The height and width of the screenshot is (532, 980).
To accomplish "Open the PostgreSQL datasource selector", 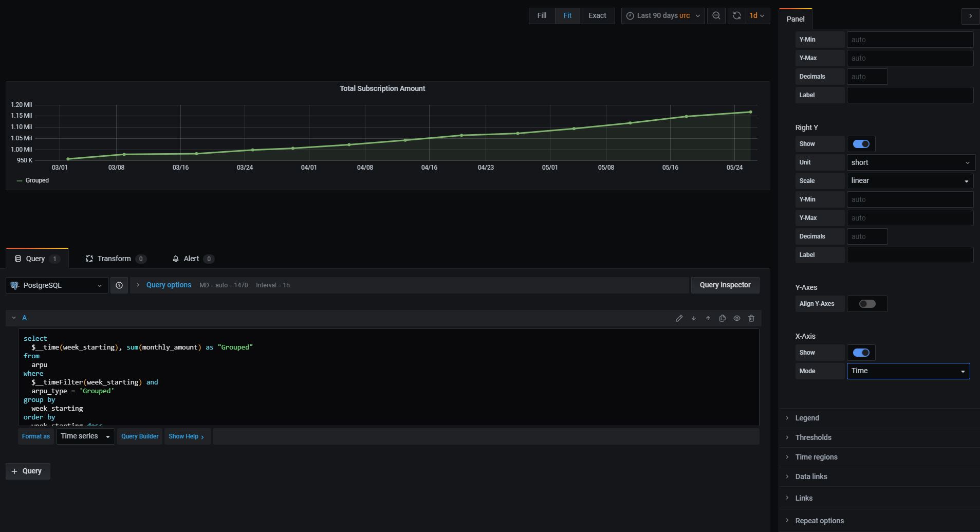I will tap(57, 285).
